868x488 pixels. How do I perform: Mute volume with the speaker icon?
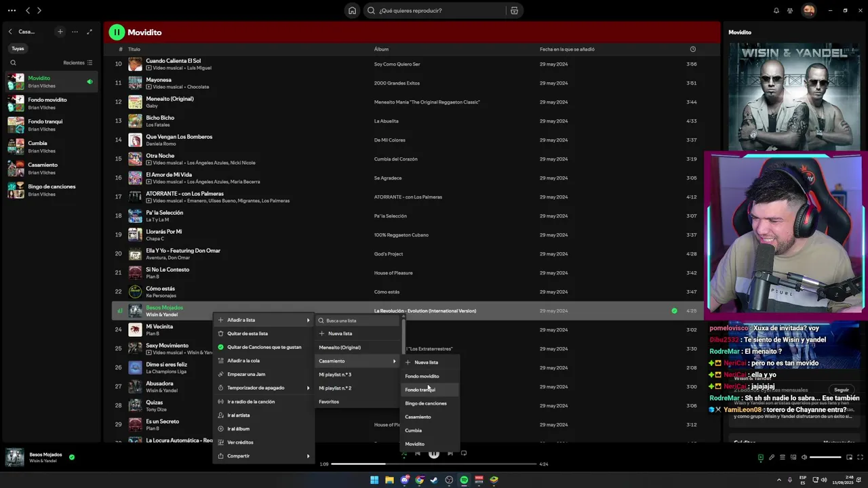tap(804, 457)
